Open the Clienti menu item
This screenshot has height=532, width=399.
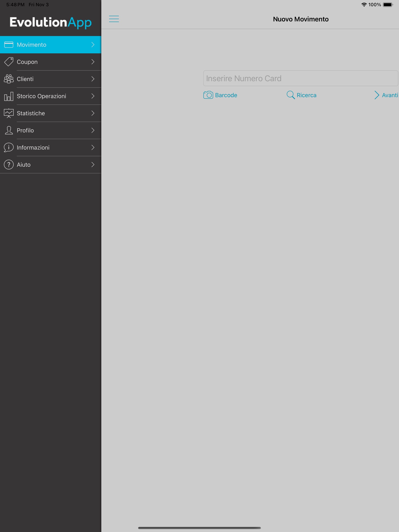coord(50,79)
